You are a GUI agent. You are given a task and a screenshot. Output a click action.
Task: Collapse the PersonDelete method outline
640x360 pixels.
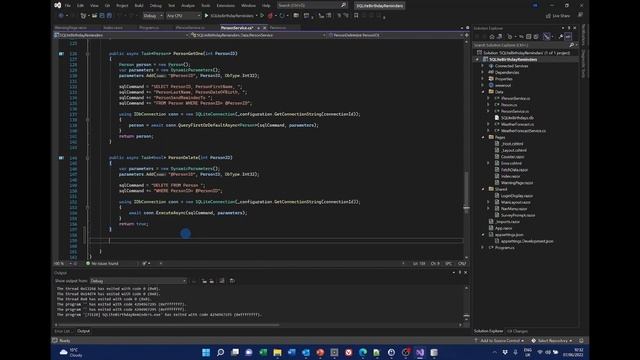click(87, 158)
